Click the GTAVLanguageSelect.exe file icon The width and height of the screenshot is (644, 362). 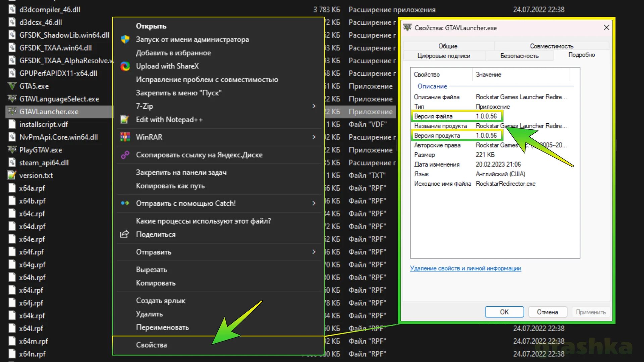pyautogui.click(x=12, y=99)
